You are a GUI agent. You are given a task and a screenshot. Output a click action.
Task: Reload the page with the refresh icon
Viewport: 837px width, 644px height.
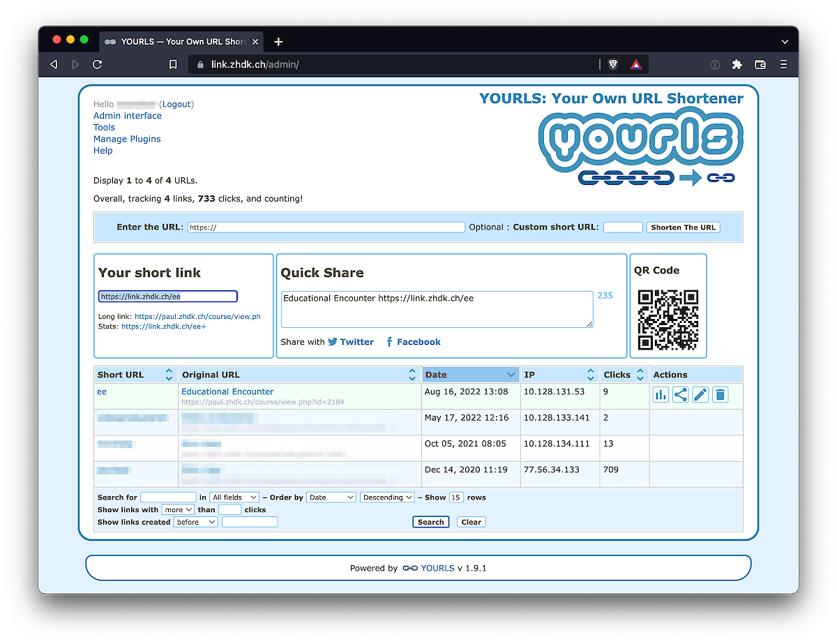tap(98, 64)
